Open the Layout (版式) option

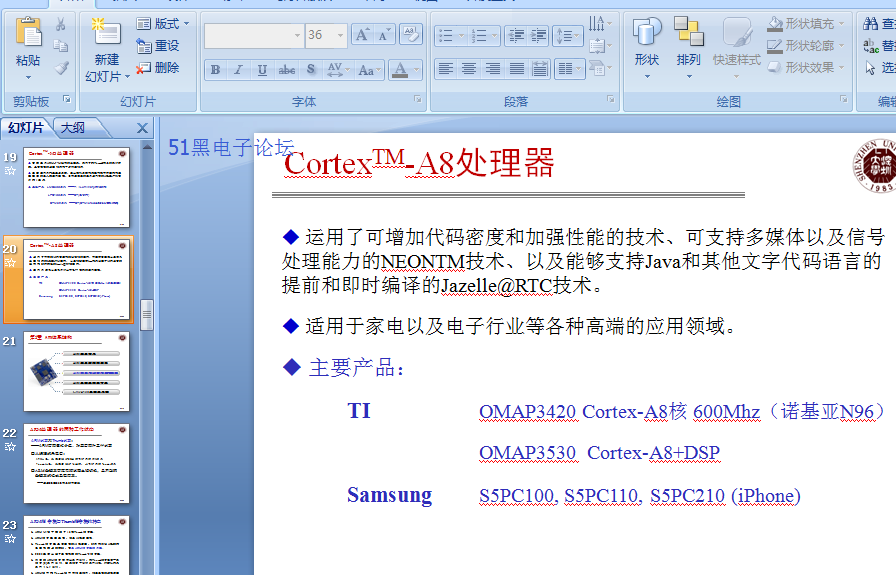tap(163, 24)
